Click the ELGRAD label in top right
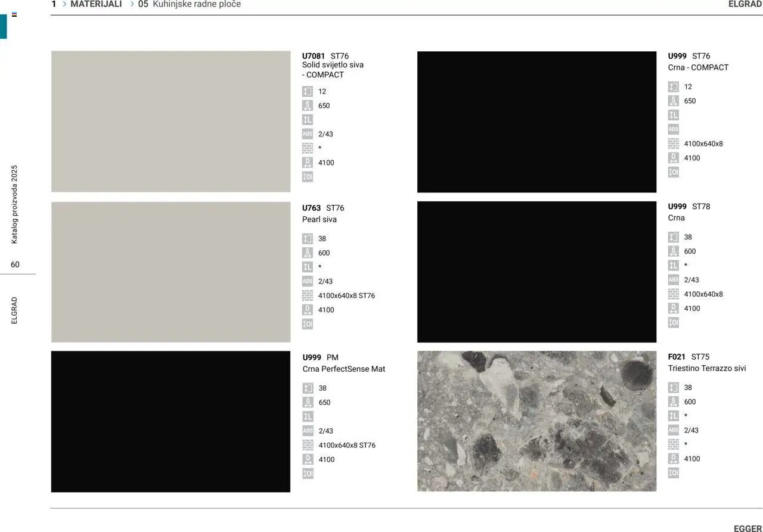The width and height of the screenshot is (763, 532). click(x=745, y=4)
